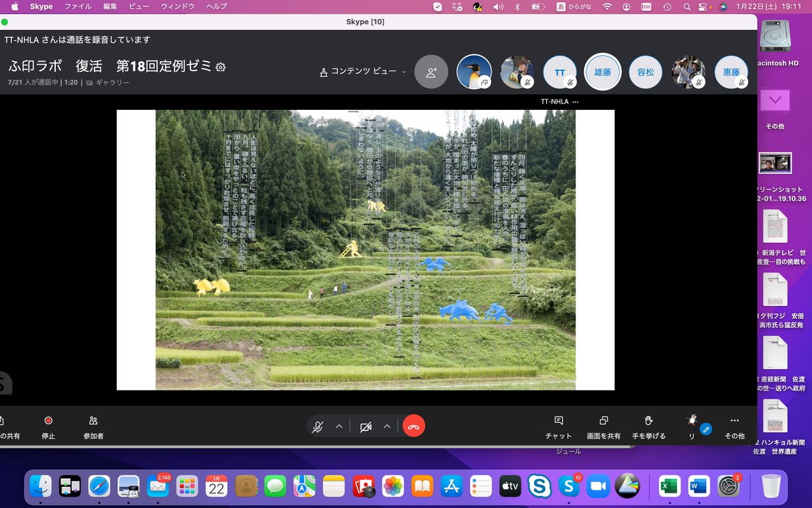This screenshot has width=812, height=508.
Task: Add people to the call
Action: point(431,72)
